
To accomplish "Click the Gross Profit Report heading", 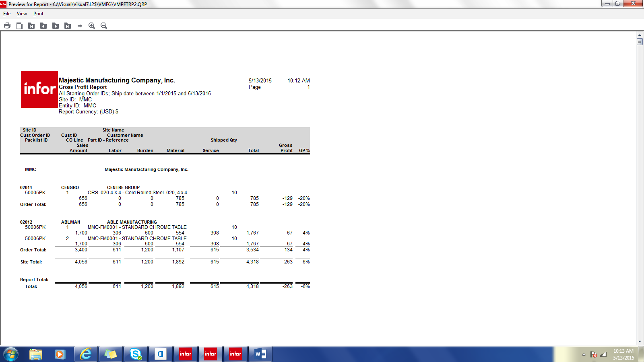I will (x=83, y=87).
